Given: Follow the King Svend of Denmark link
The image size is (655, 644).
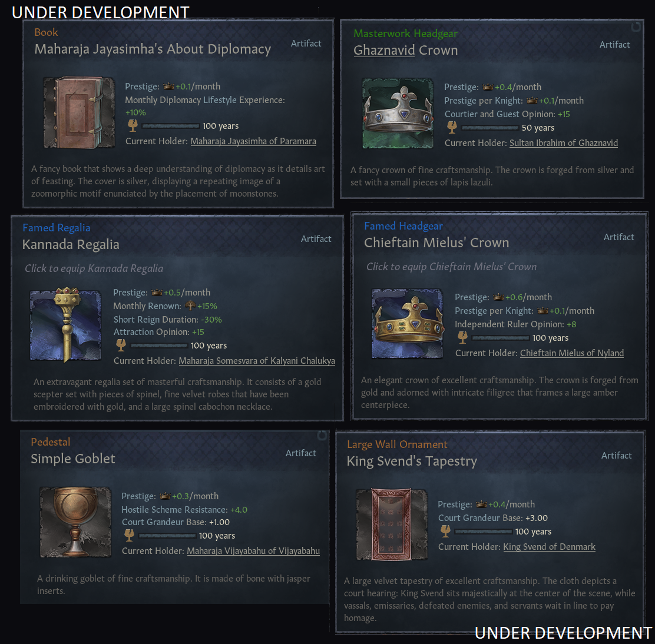Looking at the screenshot, I should point(550,547).
